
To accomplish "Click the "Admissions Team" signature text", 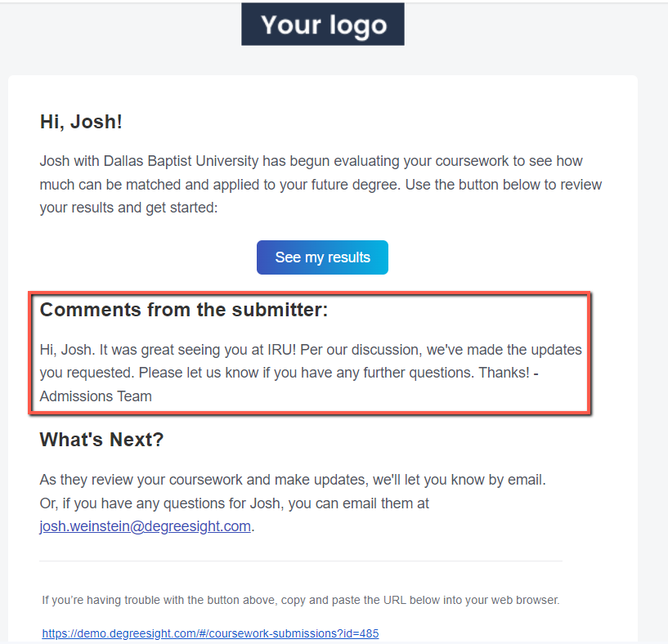I will click(x=96, y=396).
